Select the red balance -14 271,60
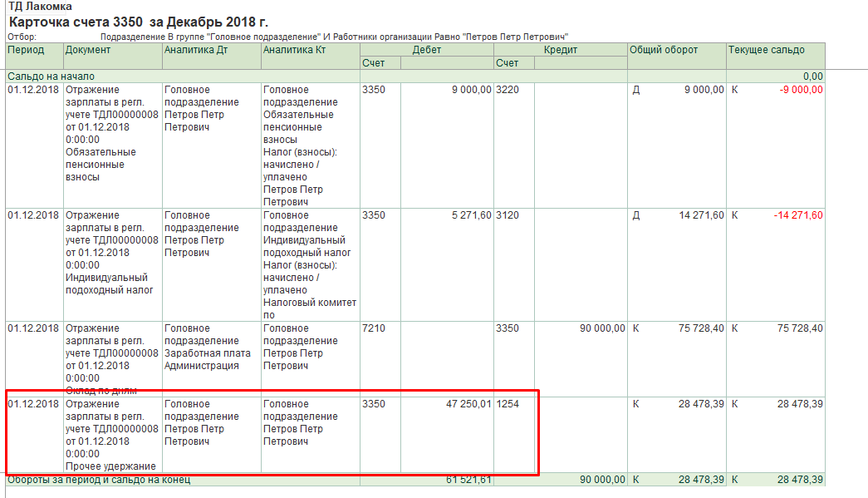Image resolution: width=868 pixels, height=498 pixels. (x=798, y=215)
